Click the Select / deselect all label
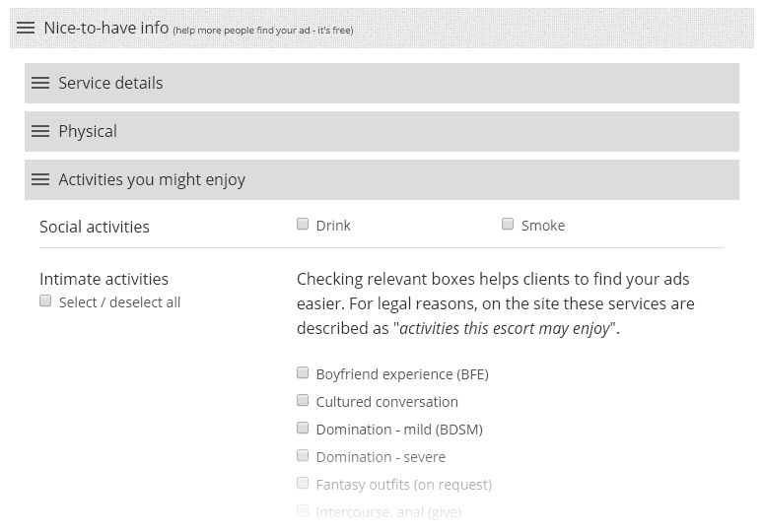The width and height of the screenshot is (763, 532). click(x=119, y=302)
